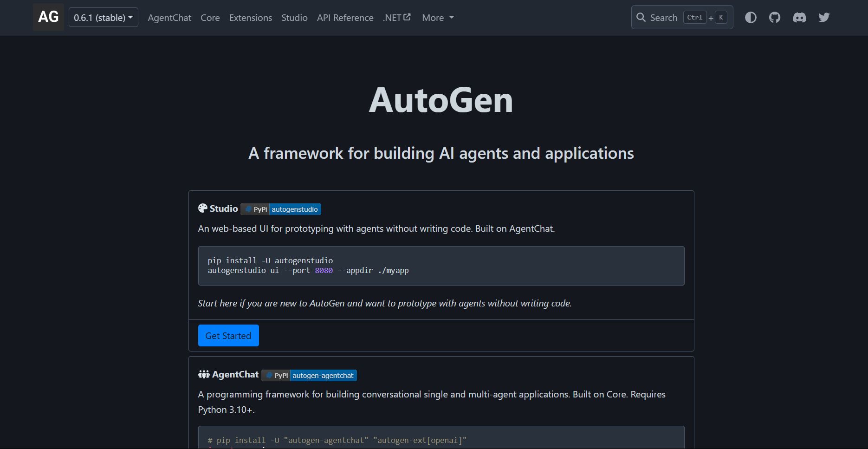Click the 8080 port number in code
This screenshot has height=449, width=868.
click(324, 270)
